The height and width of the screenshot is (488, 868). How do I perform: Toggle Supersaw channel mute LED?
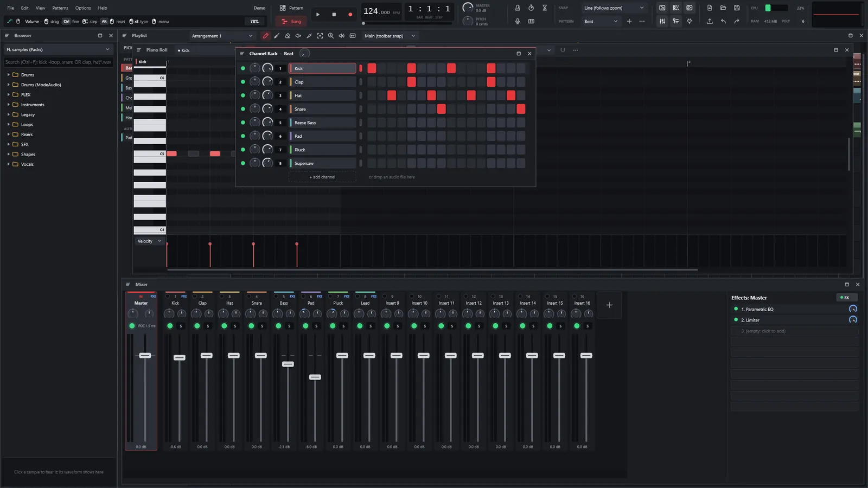pos(242,163)
